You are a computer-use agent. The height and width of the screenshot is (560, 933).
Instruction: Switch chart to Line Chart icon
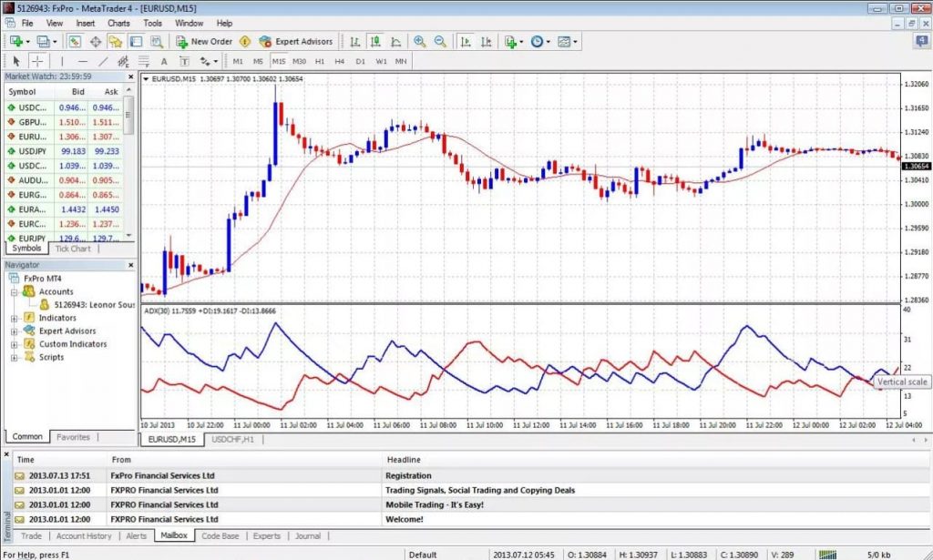pos(395,41)
